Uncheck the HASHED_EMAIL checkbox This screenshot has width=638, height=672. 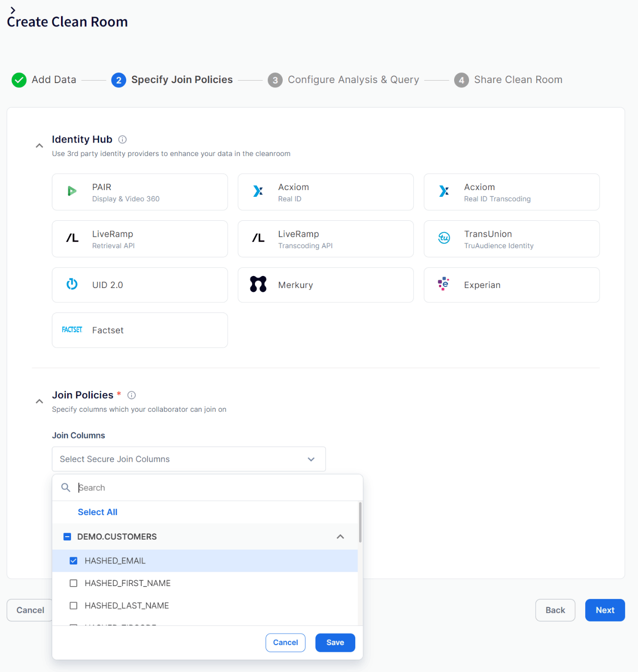click(x=73, y=561)
